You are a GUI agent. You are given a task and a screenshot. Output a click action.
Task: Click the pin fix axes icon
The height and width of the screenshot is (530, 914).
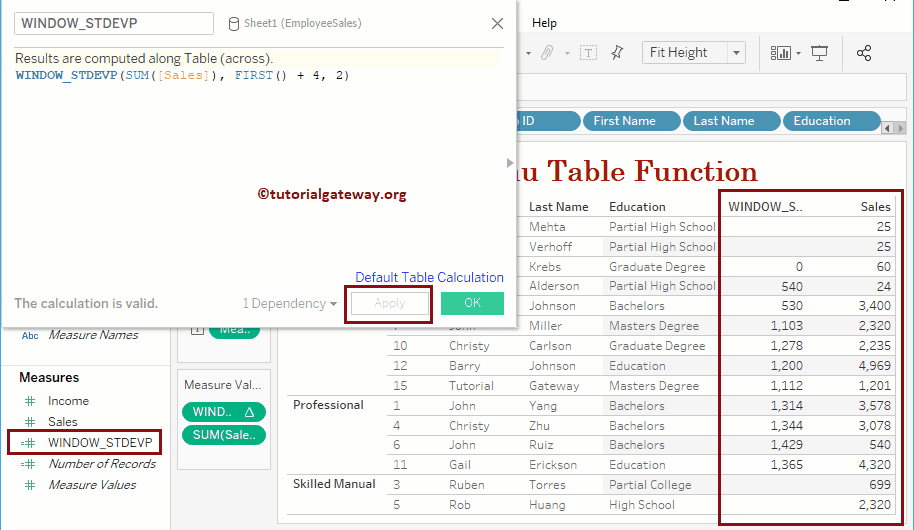[x=617, y=53]
